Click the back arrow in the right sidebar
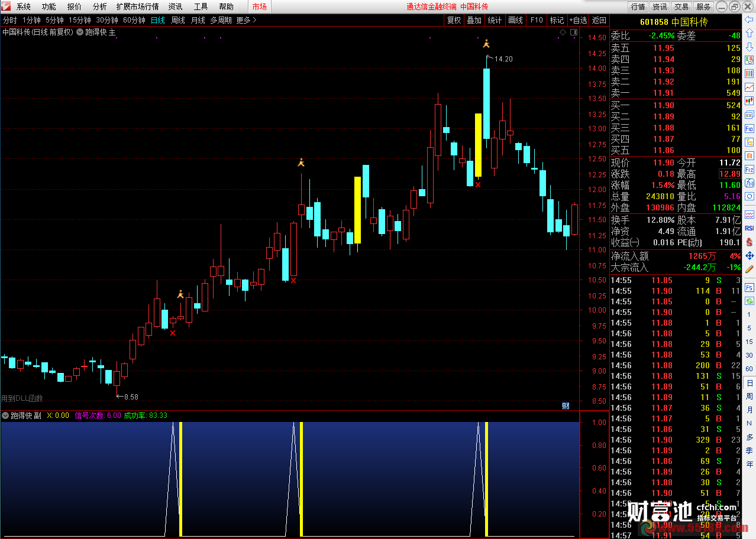This screenshot has height=539, width=756. [749, 19]
